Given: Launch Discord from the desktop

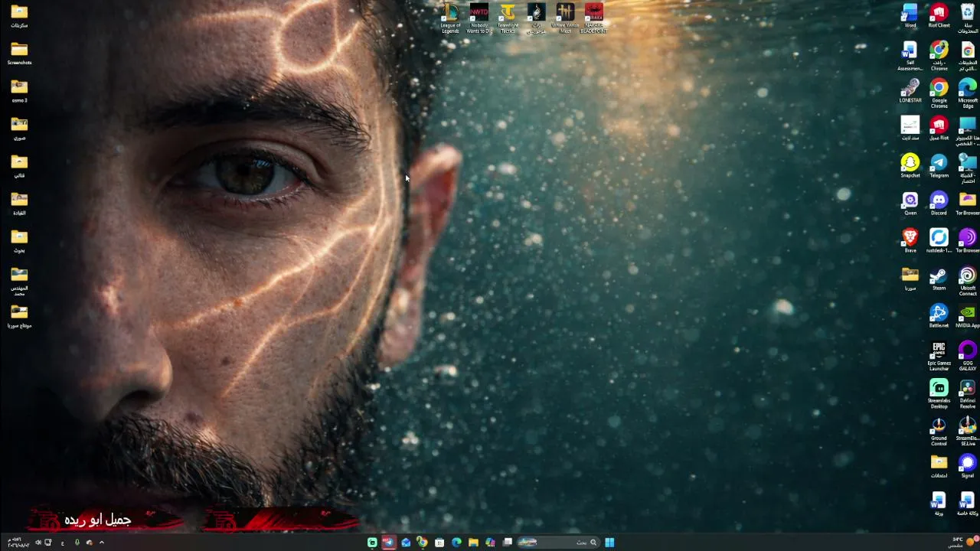Looking at the screenshot, I should 939,203.
